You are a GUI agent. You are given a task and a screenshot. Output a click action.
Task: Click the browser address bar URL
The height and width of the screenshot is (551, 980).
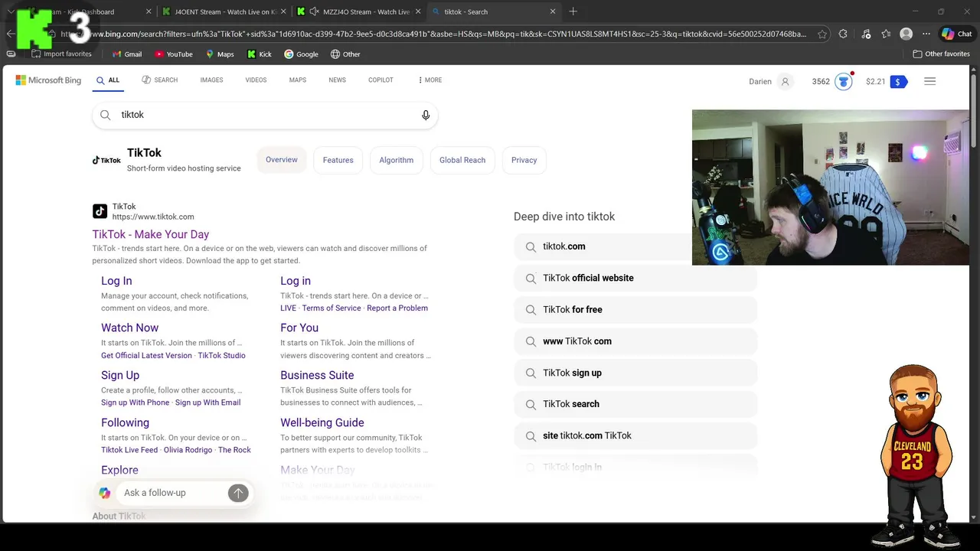click(433, 34)
